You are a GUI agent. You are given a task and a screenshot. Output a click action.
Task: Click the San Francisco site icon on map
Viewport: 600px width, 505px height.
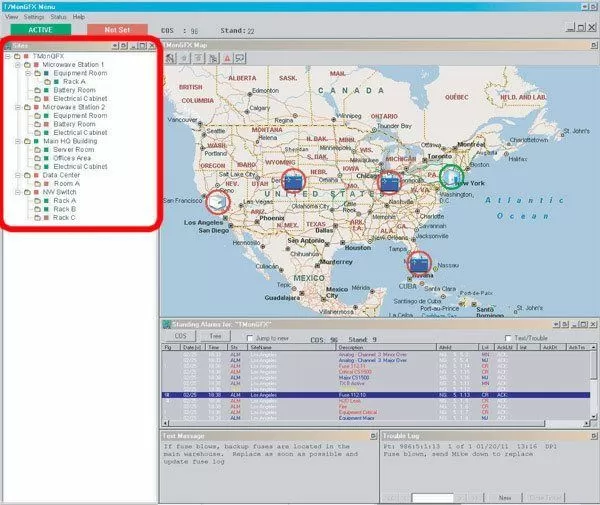click(x=219, y=202)
